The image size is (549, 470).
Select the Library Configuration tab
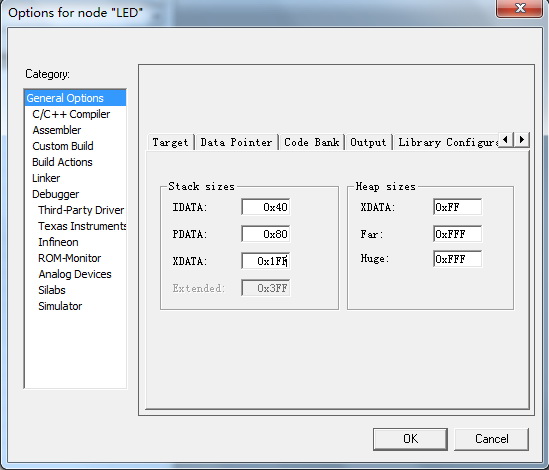(x=446, y=142)
